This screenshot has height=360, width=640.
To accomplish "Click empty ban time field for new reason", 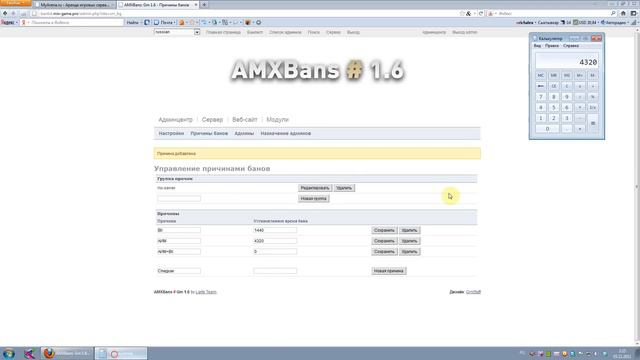I will (275, 271).
